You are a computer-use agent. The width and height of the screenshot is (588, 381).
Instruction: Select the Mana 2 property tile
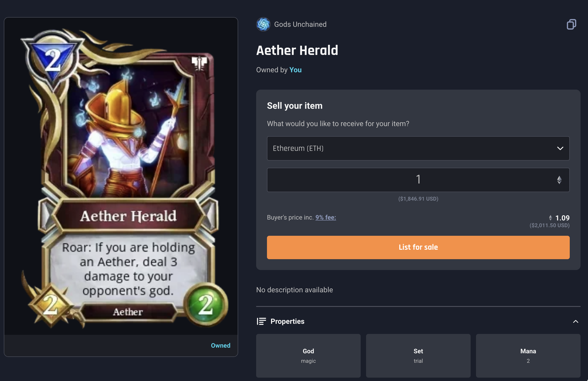point(528,356)
